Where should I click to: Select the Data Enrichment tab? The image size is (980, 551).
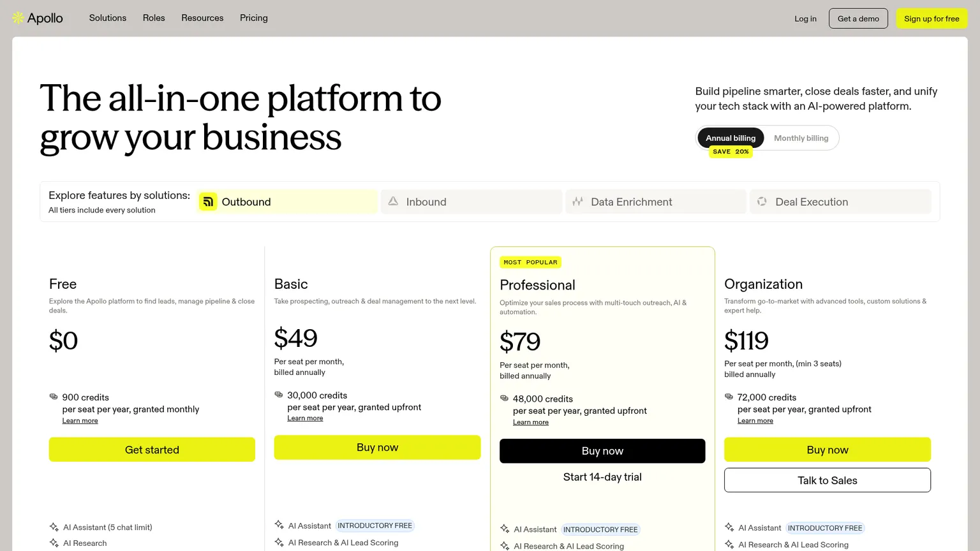(x=656, y=202)
